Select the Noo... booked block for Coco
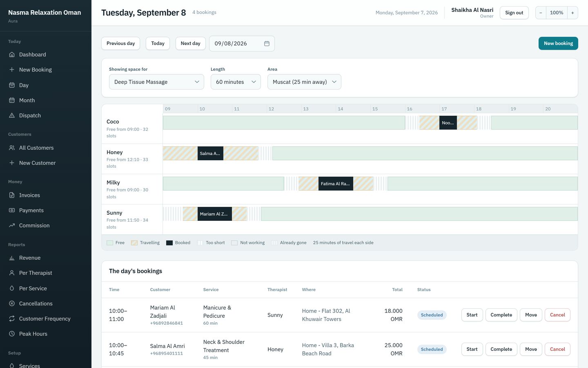Viewport: 588px width, 368px height. [448, 123]
